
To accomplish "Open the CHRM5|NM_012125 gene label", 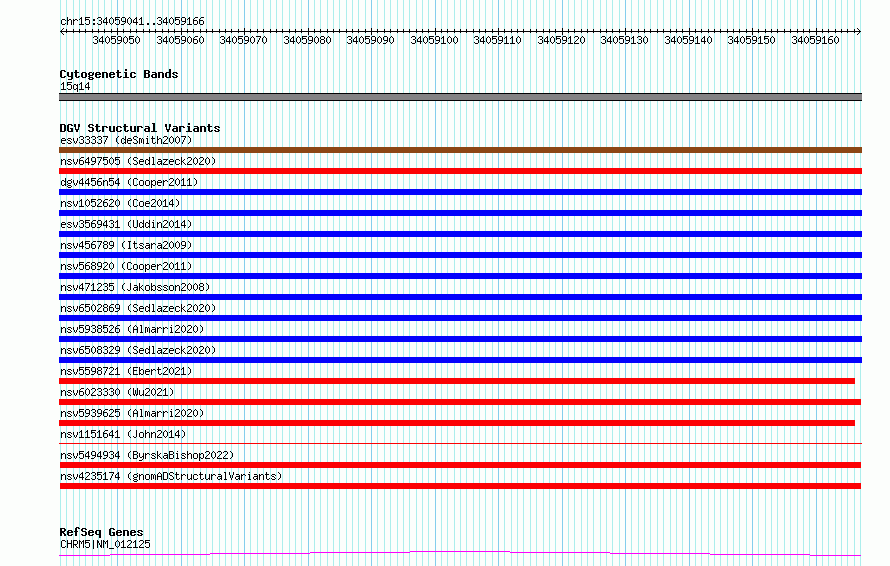I will (x=105, y=544).
